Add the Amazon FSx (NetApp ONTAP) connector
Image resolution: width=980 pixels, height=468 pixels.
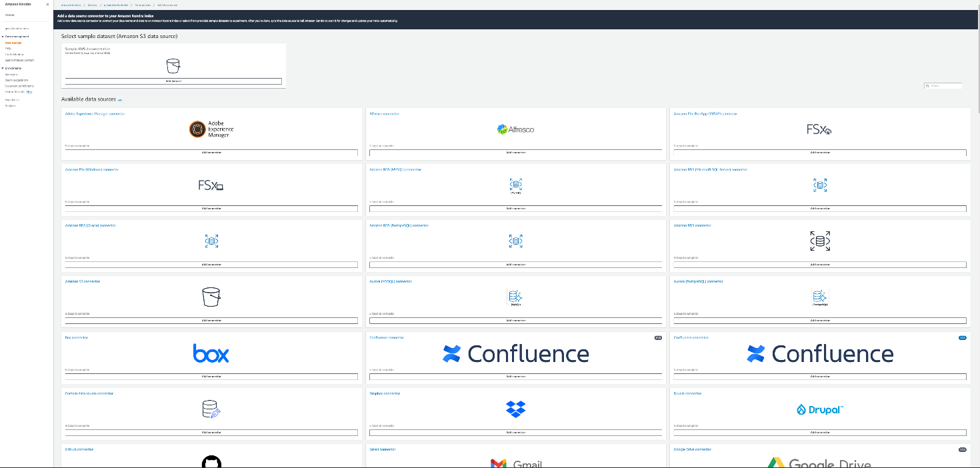(819, 153)
